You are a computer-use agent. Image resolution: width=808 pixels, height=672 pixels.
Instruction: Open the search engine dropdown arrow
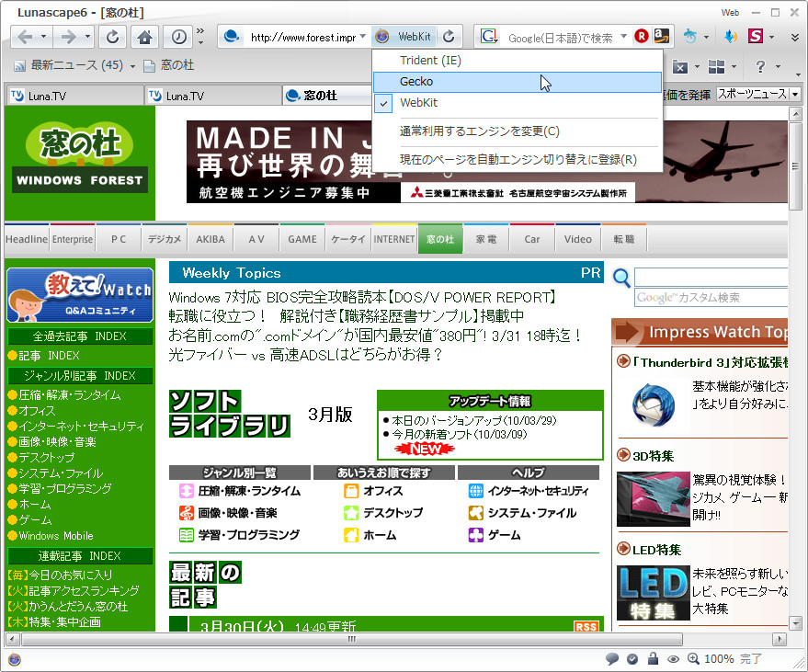pyautogui.click(x=623, y=38)
